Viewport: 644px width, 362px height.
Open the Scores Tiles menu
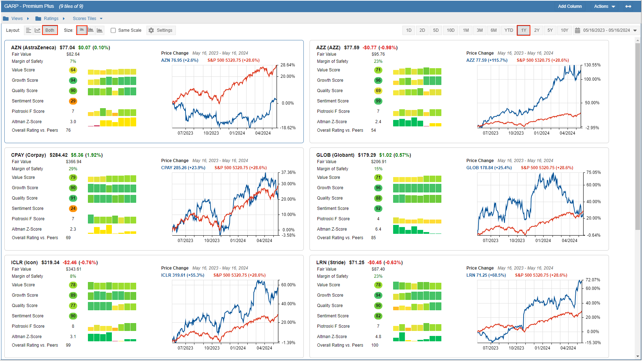[84, 19]
